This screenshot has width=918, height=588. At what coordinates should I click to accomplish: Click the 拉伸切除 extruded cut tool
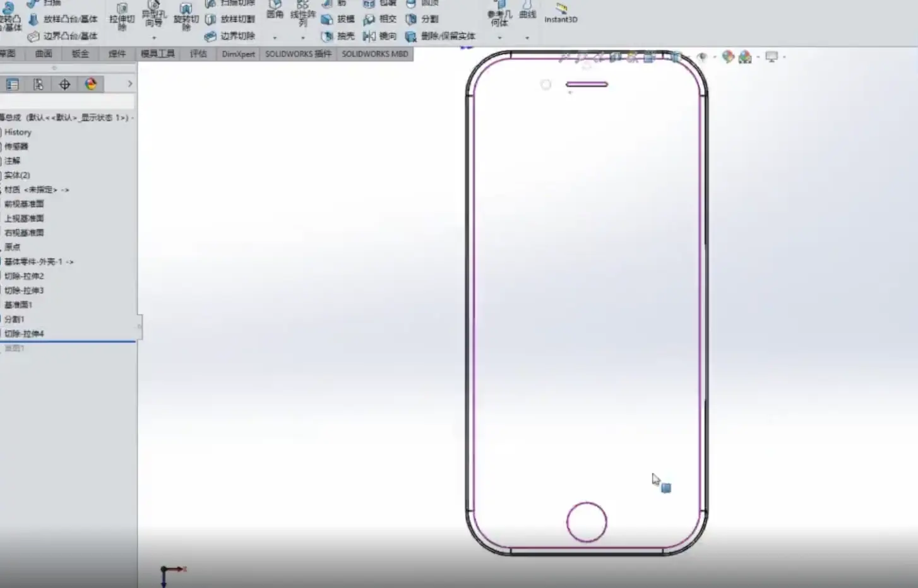[x=122, y=16]
